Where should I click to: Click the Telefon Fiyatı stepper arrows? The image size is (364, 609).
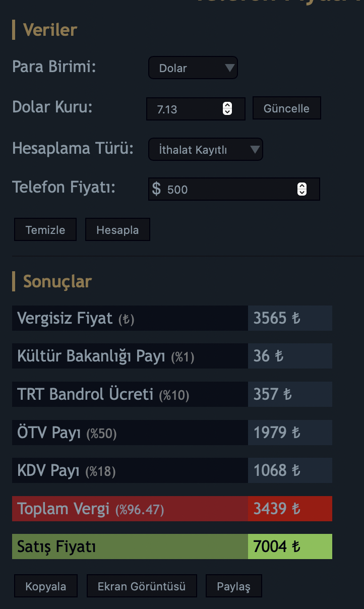(301, 189)
